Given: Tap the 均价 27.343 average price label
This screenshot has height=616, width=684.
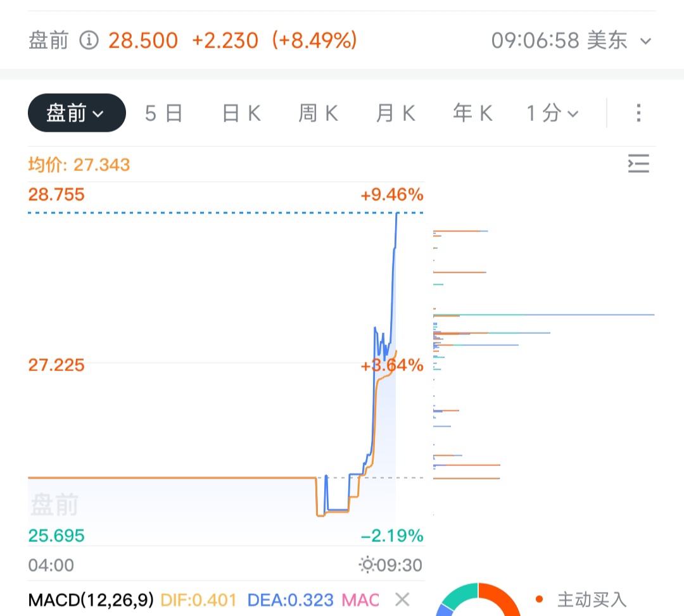Looking at the screenshot, I should 79,165.
